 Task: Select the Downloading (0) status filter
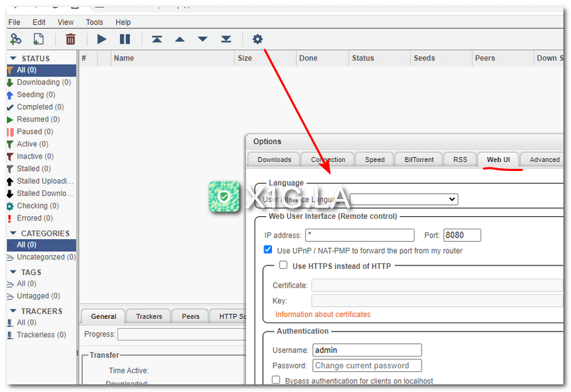[41, 82]
